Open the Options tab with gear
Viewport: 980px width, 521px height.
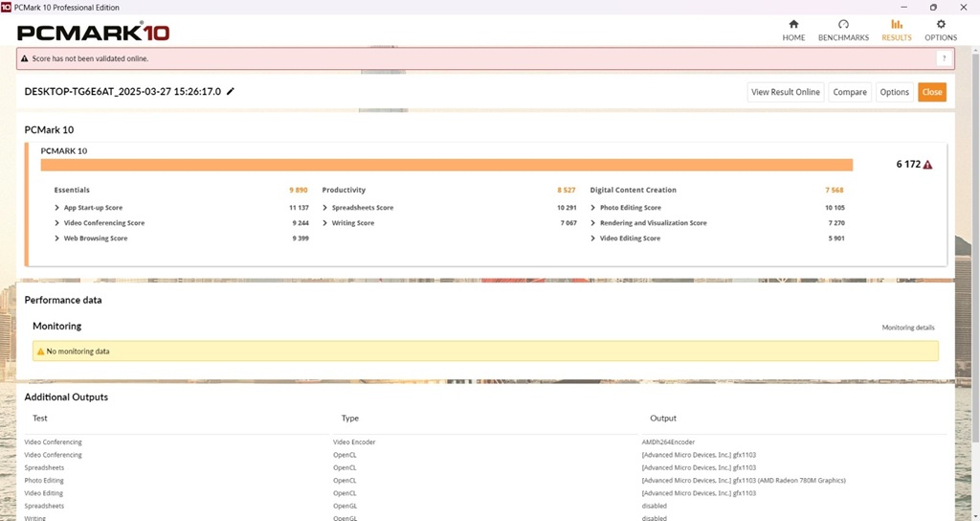941,30
